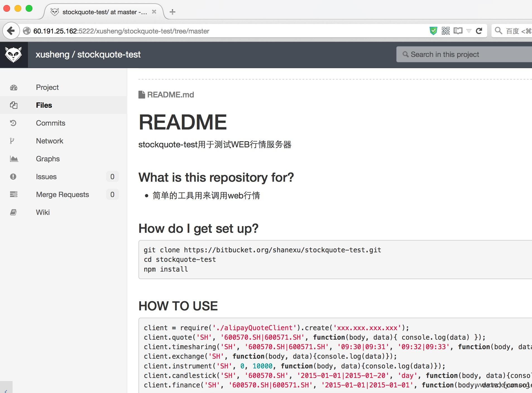
Task: Open the Graphs menu item
Action: (x=63, y=159)
